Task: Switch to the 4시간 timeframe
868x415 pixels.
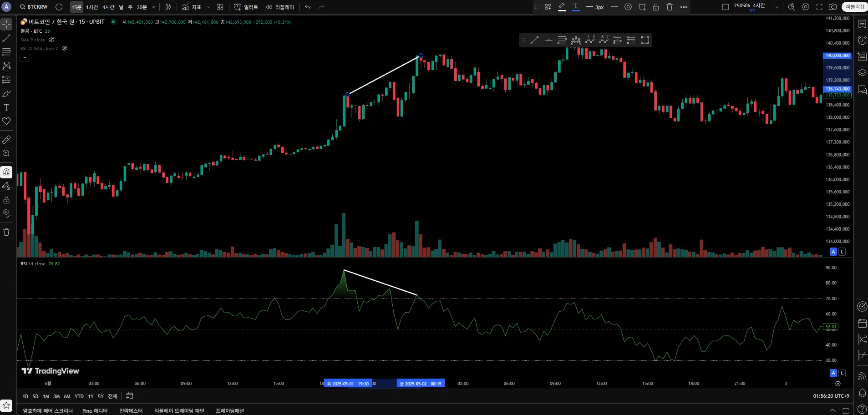Action: point(108,7)
